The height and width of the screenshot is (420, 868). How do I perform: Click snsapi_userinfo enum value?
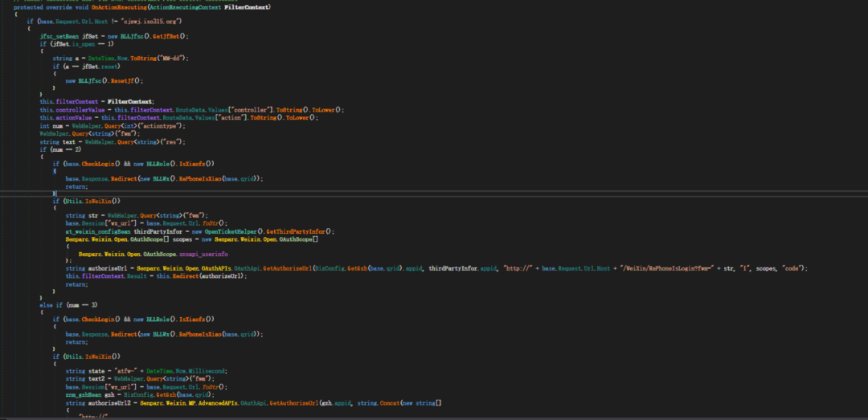[x=203, y=253]
